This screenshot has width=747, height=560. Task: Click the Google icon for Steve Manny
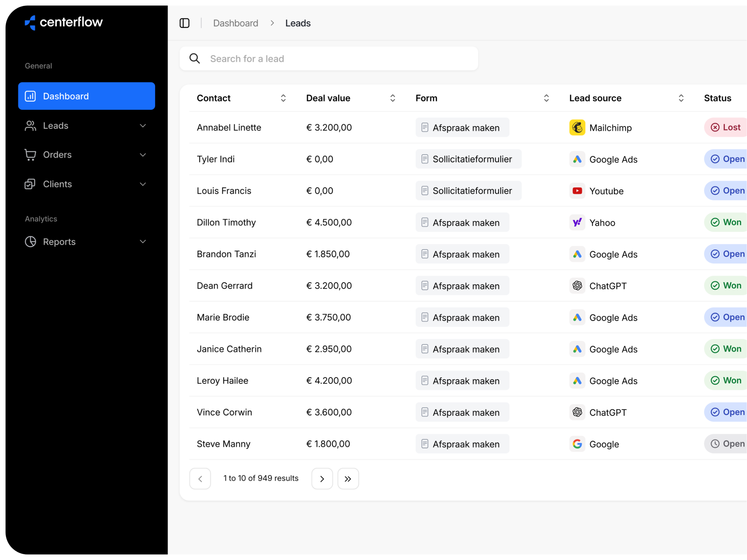577,444
